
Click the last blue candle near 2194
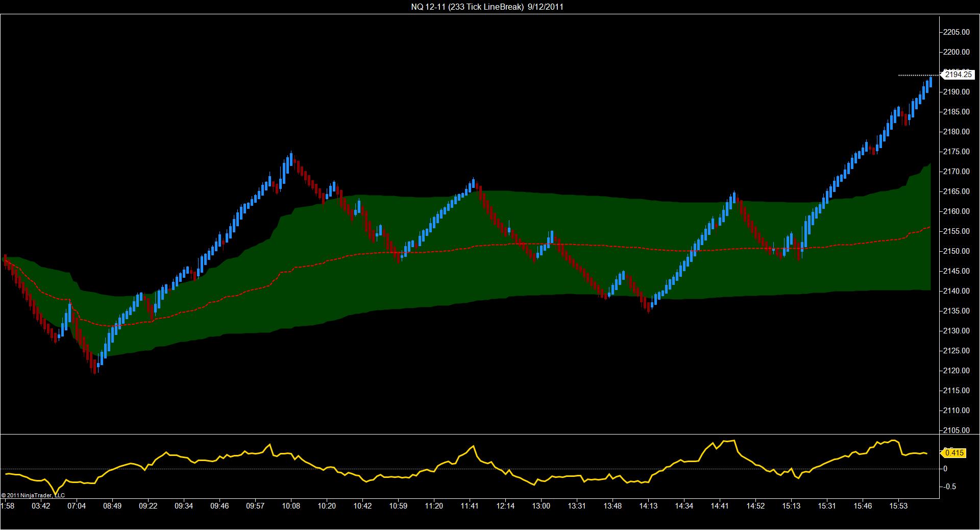point(930,82)
